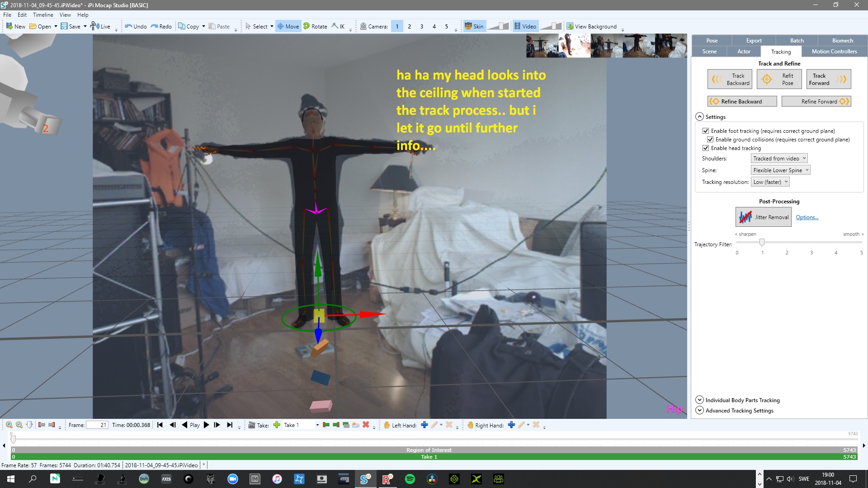Click View Background button
The width and height of the screenshot is (868, 488).
coord(592,26)
